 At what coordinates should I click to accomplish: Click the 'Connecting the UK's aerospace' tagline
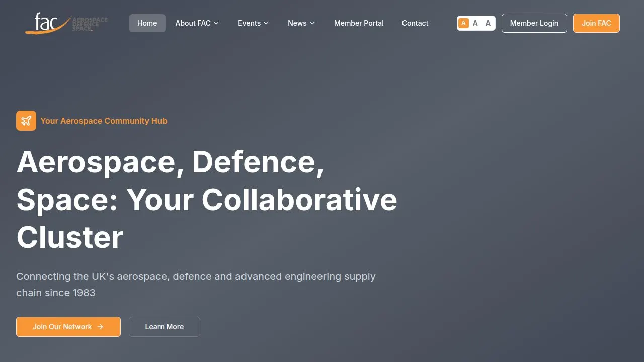196,284
